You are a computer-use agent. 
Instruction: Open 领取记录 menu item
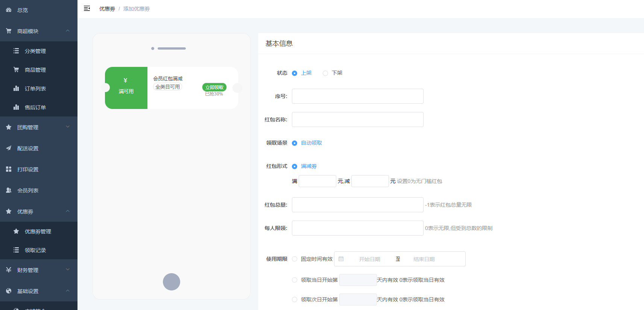coord(35,250)
